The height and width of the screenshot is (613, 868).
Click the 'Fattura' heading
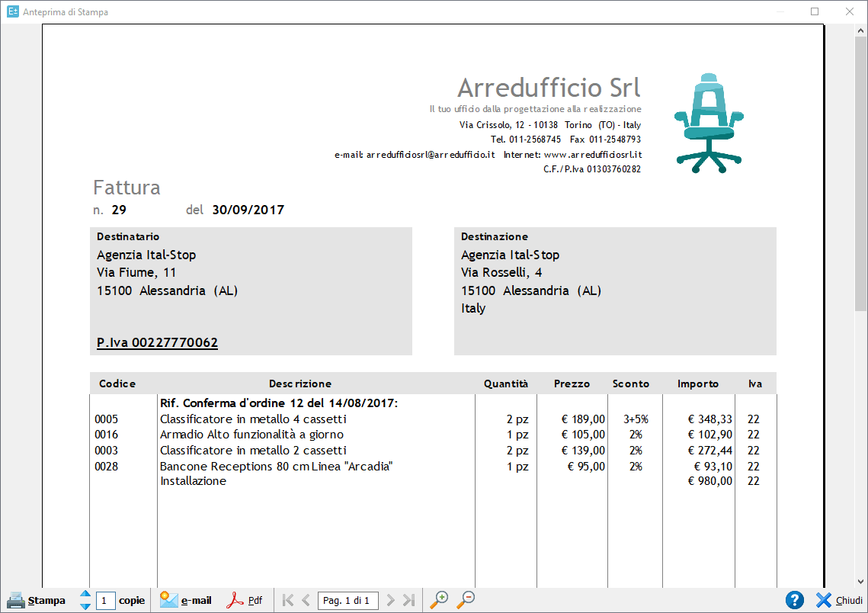pos(127,187)
